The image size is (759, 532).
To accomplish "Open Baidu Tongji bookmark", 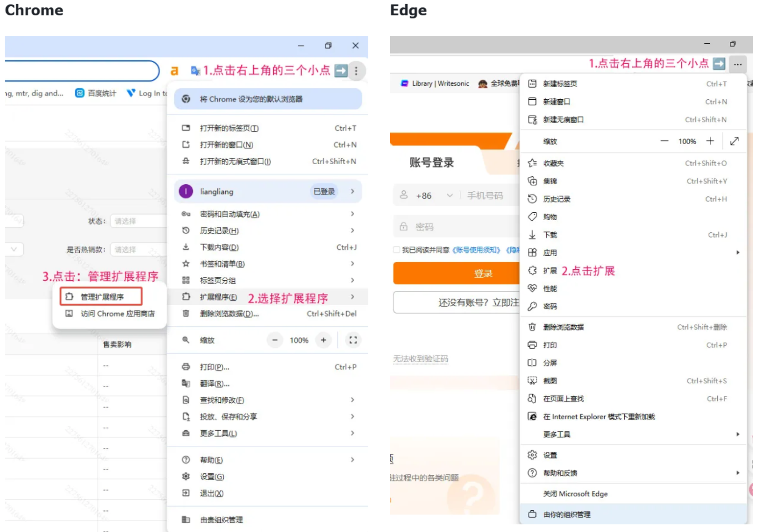I will click(x=96, y=93).
